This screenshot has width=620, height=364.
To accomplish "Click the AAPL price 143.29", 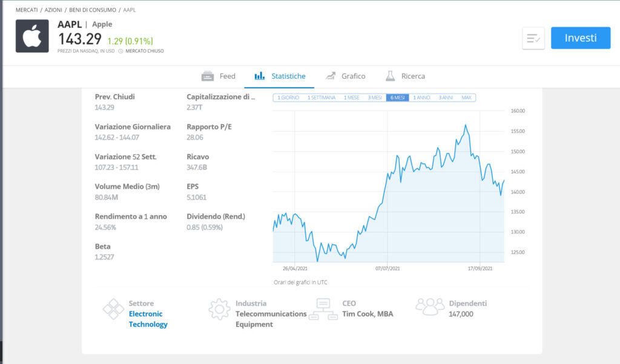I will [x=79, y=39].
